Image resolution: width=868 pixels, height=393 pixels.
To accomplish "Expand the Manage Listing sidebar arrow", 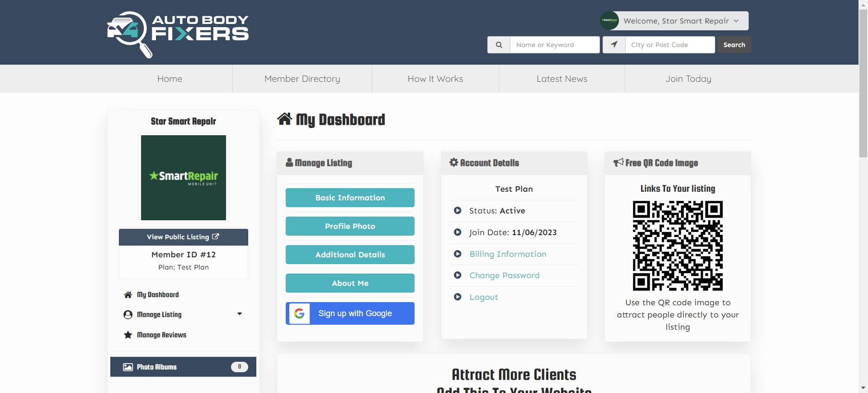I will (x=240, y=314).
